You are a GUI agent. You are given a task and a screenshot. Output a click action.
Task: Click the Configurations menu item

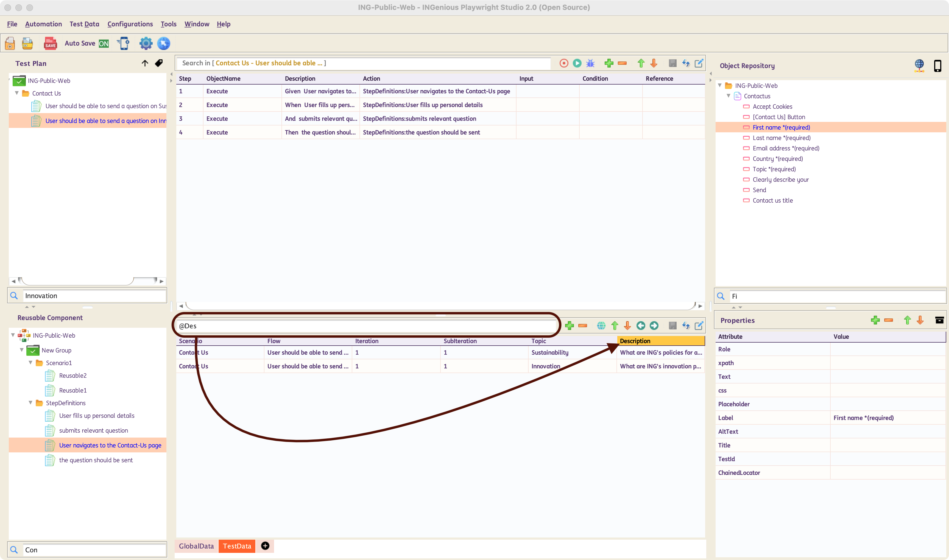pyautogui.click(x=130, y=24)
